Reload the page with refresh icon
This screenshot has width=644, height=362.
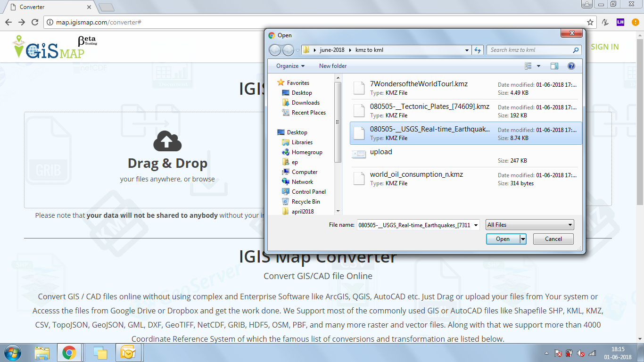pos(34,22)
